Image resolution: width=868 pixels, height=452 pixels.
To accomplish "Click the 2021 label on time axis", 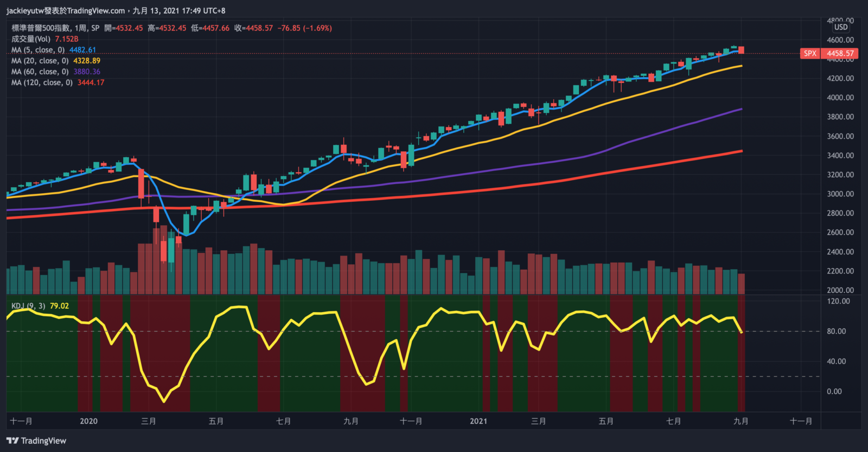I will click(478, 421).
